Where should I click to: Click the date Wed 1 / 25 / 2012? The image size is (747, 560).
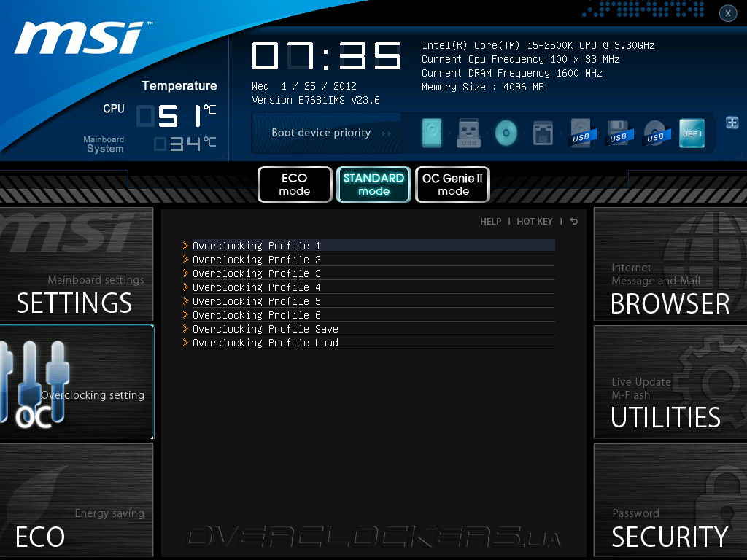(x=304, y=86)
